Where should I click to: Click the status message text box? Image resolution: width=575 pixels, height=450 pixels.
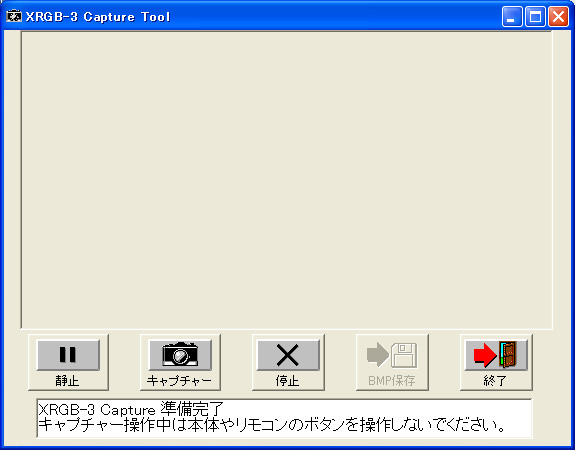[284, 418]
